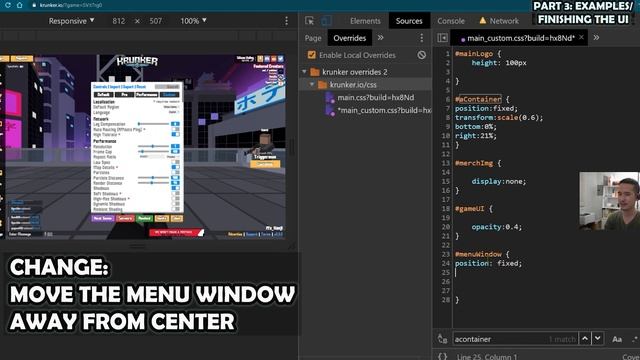Click purple Host Game button below menu
The height and width of the screenshot is (360, 640).
coord(103,218)
